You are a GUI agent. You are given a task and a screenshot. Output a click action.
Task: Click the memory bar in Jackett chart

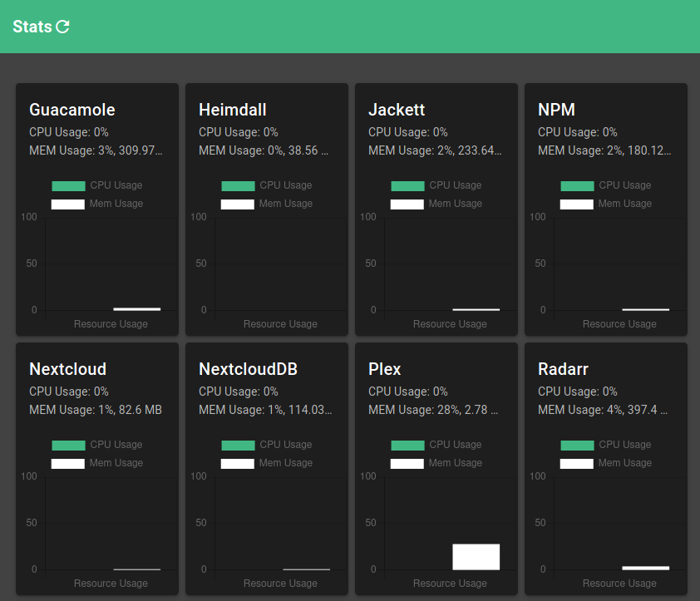(476, 309)
